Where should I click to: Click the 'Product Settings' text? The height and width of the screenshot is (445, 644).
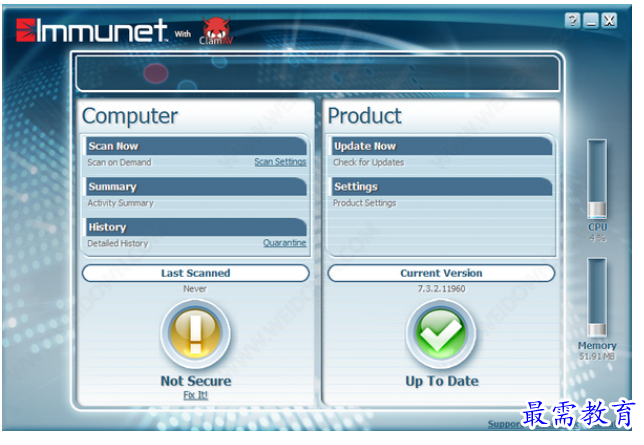(x=365, y=203)
